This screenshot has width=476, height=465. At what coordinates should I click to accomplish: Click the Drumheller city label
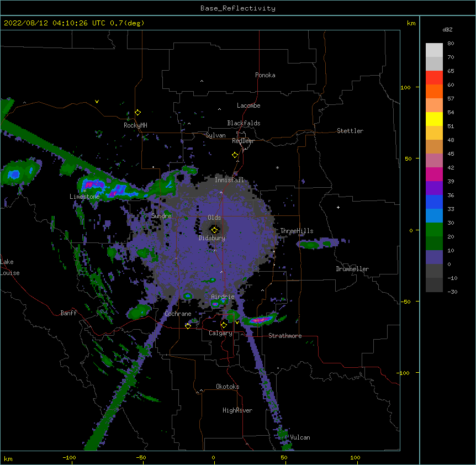pos(352,269)
